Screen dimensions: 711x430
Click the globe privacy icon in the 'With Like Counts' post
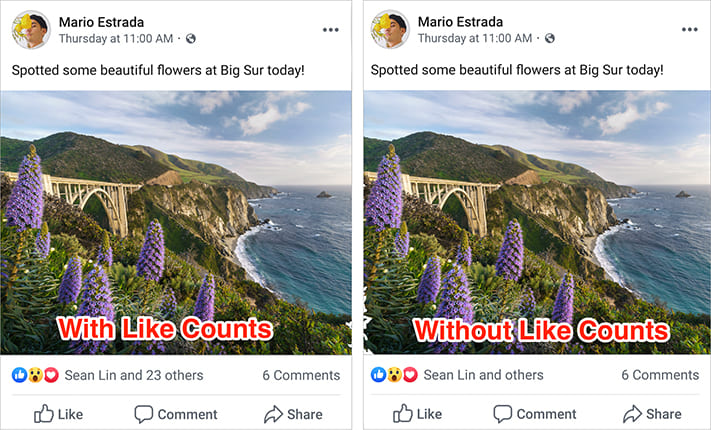point(191,39)
